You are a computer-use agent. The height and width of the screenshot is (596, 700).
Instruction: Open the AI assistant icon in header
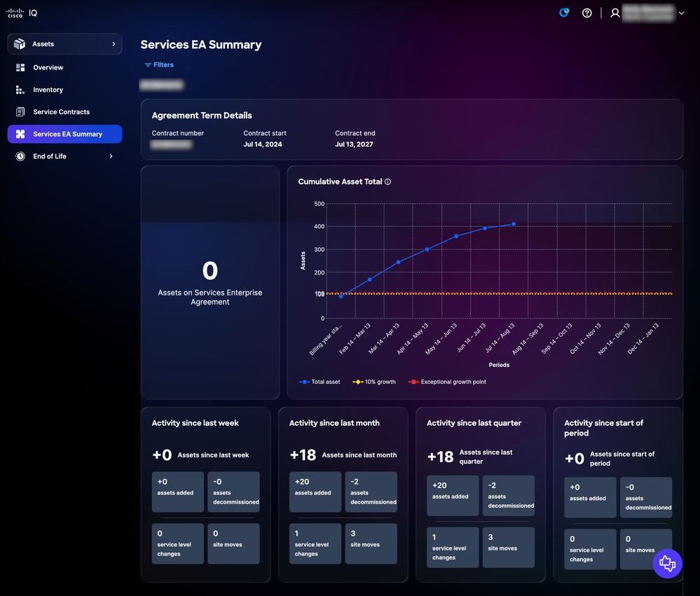(564, 13)
